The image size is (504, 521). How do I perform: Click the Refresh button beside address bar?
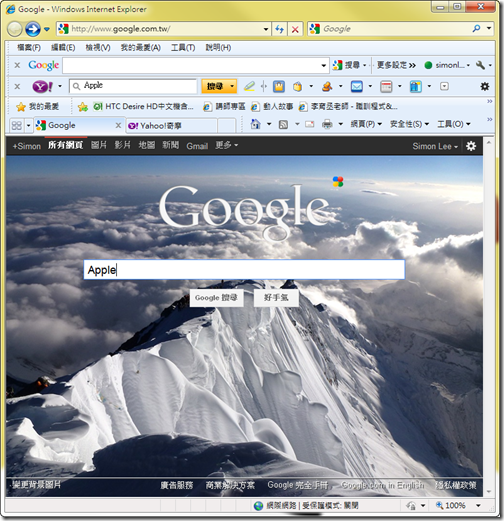point(279,29)
